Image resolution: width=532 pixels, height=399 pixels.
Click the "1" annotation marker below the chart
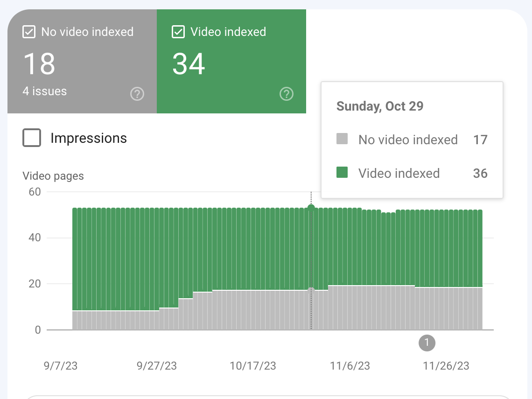tap(427, 343)
